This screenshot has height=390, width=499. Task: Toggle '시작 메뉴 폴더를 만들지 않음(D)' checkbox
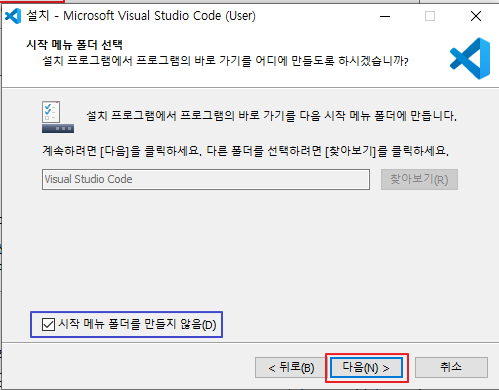point(48,324)
